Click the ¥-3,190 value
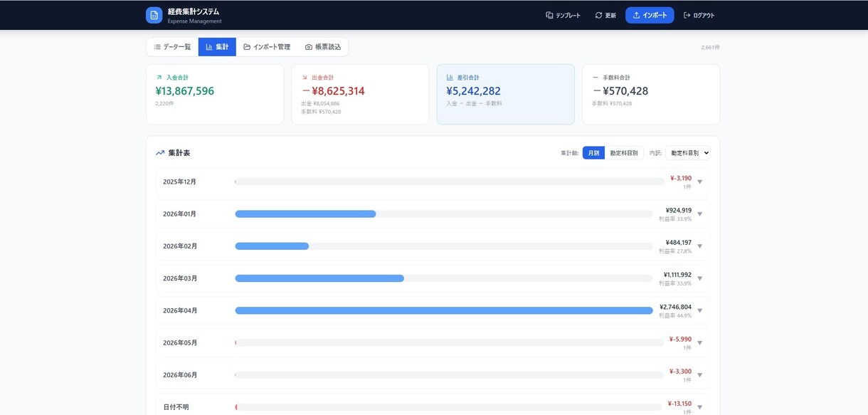 pos(680,178)
